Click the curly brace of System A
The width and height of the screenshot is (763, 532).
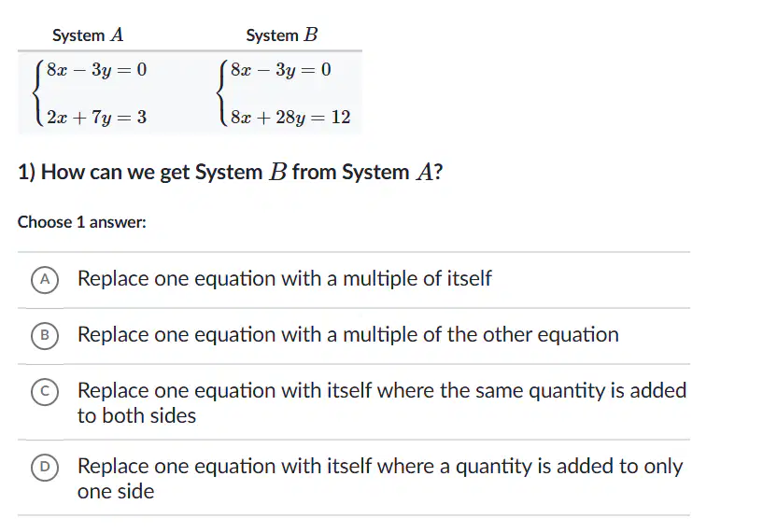click(x=37, y=93)
